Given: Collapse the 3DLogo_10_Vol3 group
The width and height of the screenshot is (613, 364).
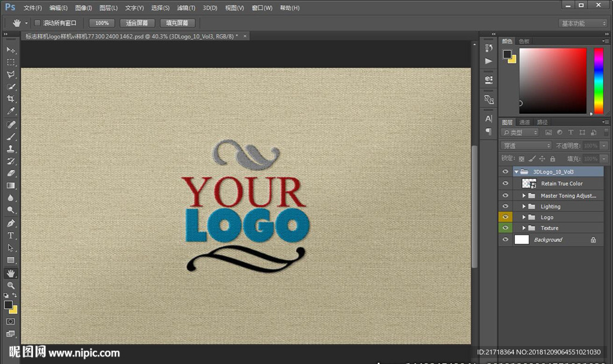Looking at the screenshot, I should [x=516, y=172].
